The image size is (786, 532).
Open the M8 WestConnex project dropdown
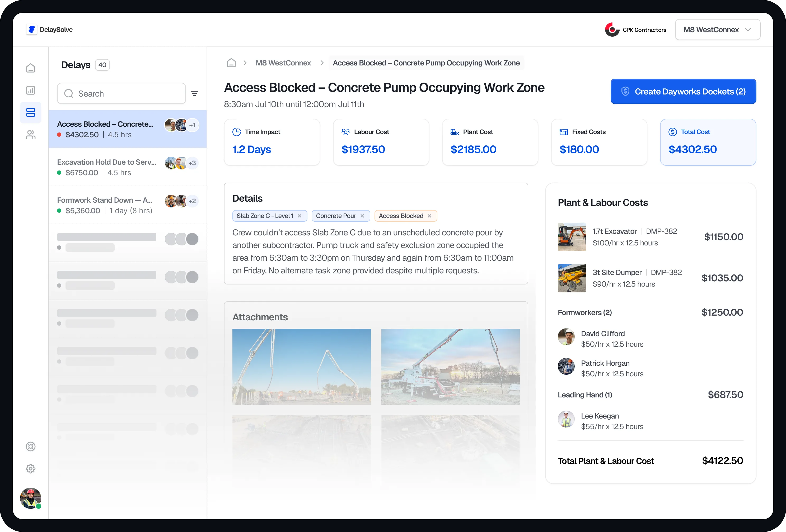tap(717, 30)
